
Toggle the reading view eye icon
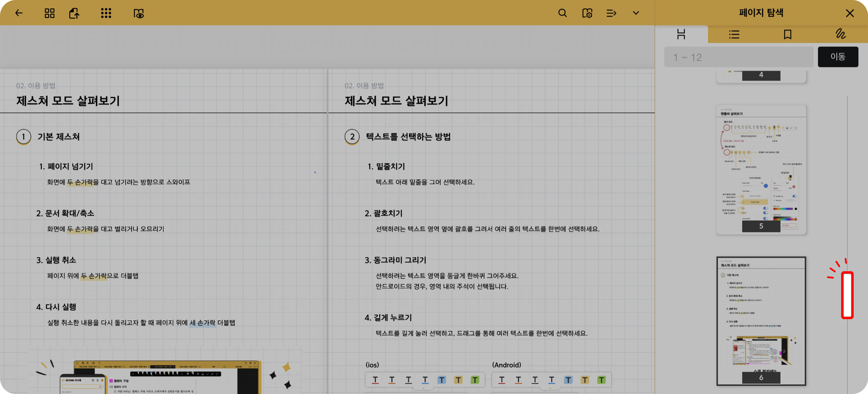coord(138,13)
